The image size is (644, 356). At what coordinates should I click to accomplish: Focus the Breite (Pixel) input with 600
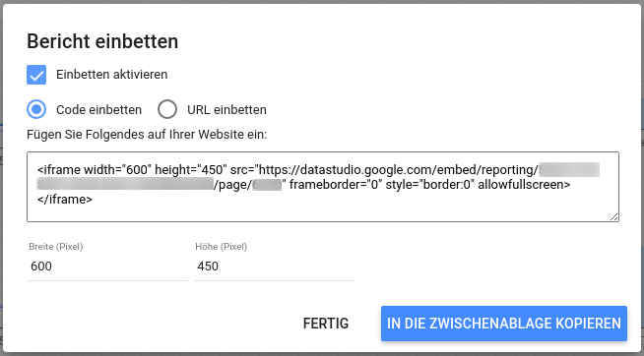click(x=108, y=267)
